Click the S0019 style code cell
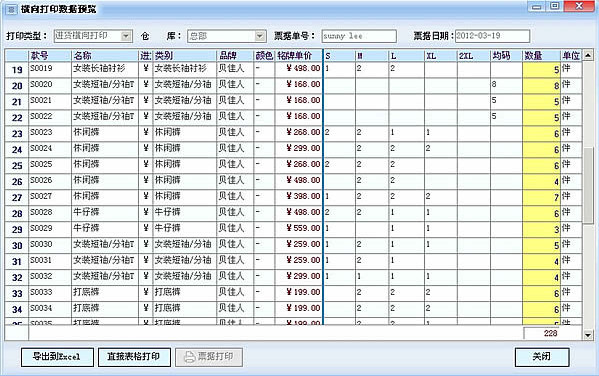This screenshot has width=599, height=376. point(50,69)
